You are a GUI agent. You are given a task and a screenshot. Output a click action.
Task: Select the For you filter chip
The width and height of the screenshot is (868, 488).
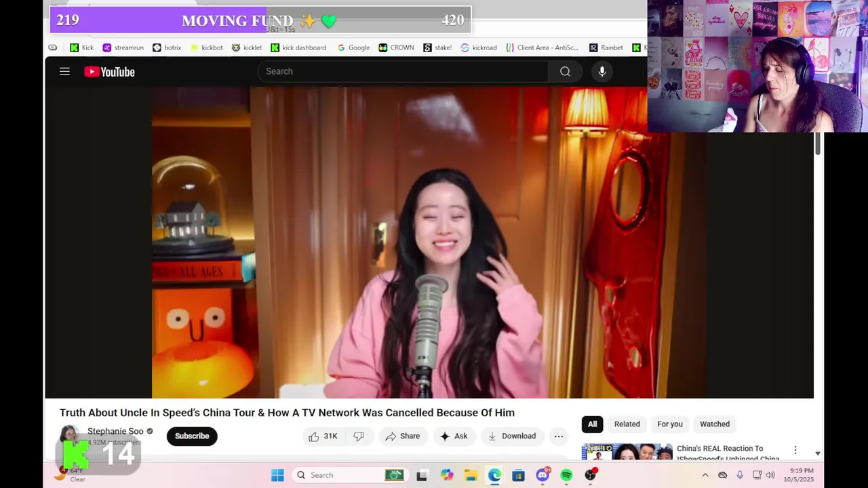click(670, 424)
